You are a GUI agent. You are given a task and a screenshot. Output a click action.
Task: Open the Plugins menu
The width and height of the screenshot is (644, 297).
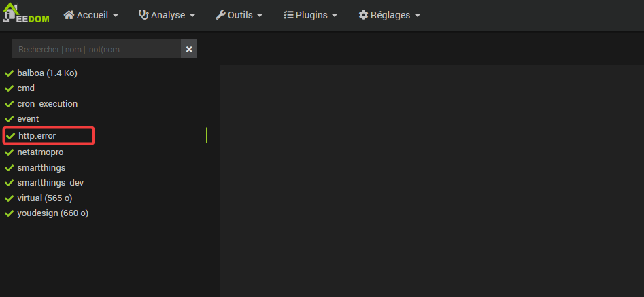pyautogui.click(x=311, y=15)
